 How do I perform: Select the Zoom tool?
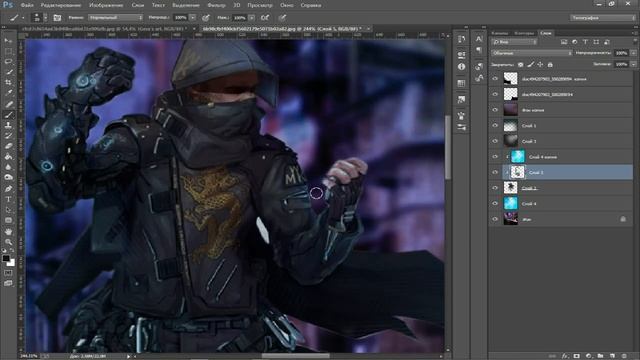(8, 242)
